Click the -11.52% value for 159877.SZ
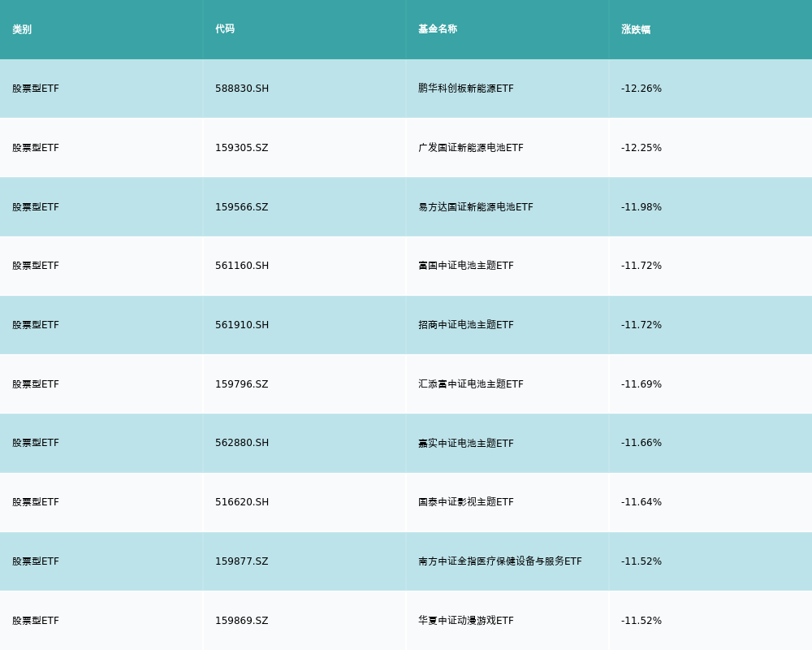812x650 pixels. [x=641, y=561]
